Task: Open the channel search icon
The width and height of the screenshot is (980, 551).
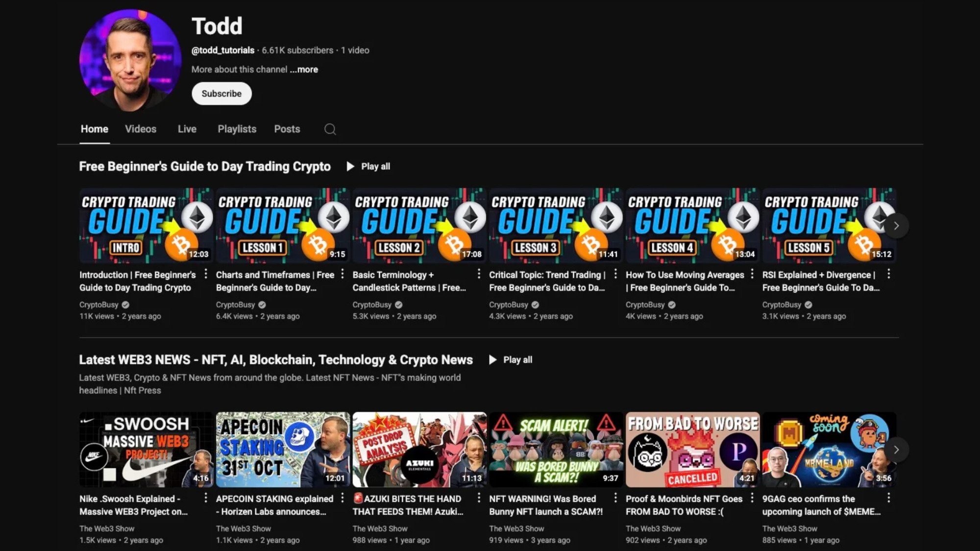Action: (x=330, y=129)
